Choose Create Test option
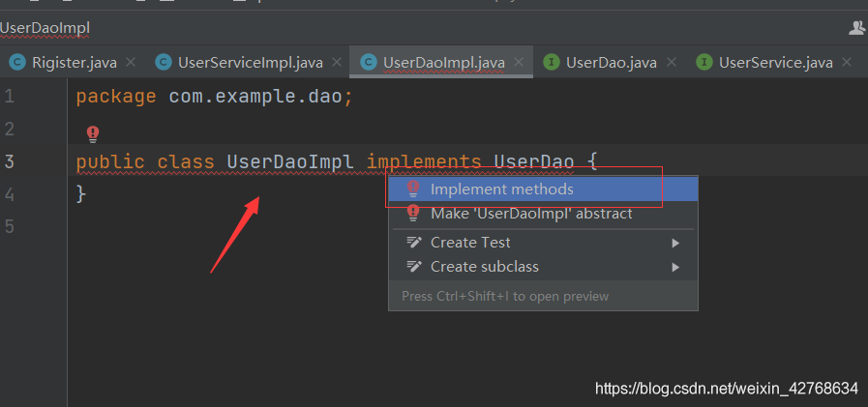This screenshot has width=868, height=407. coord(543,243)
